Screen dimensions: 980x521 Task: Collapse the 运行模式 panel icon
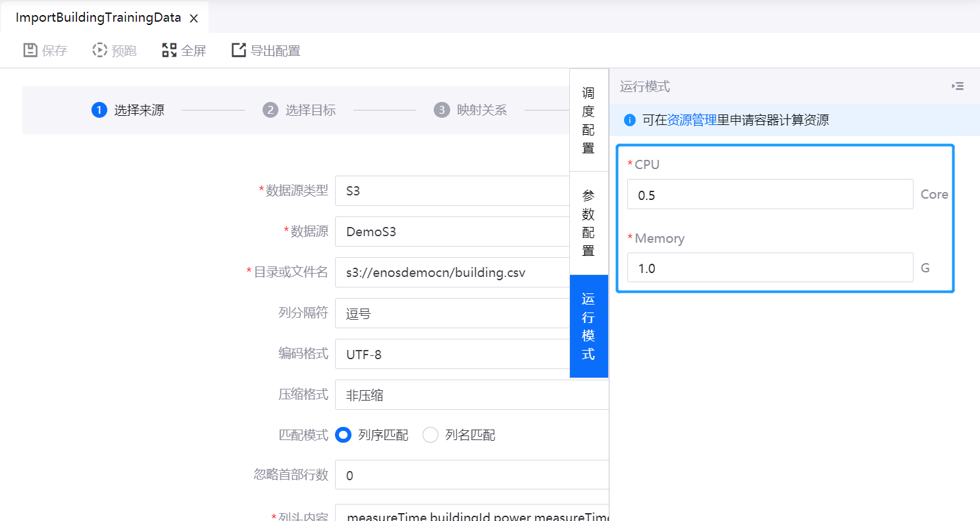958,86
